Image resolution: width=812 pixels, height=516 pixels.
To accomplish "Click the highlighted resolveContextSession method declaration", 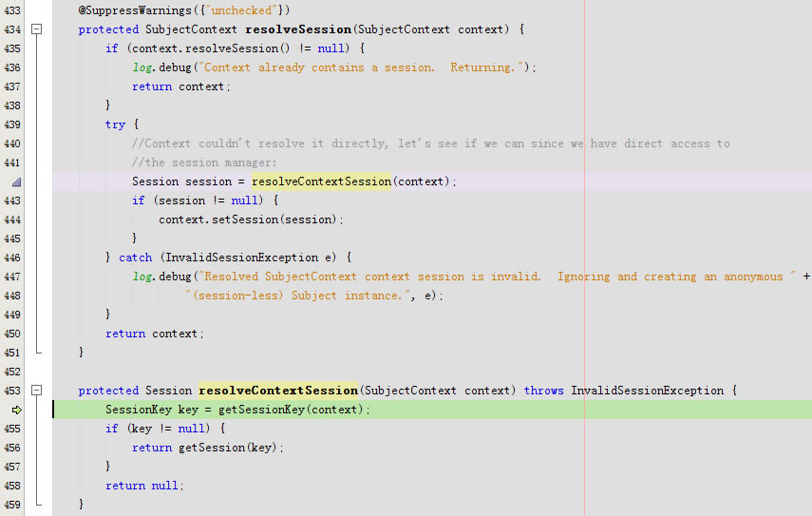I will pyautogui.click(x=278, y=391).
